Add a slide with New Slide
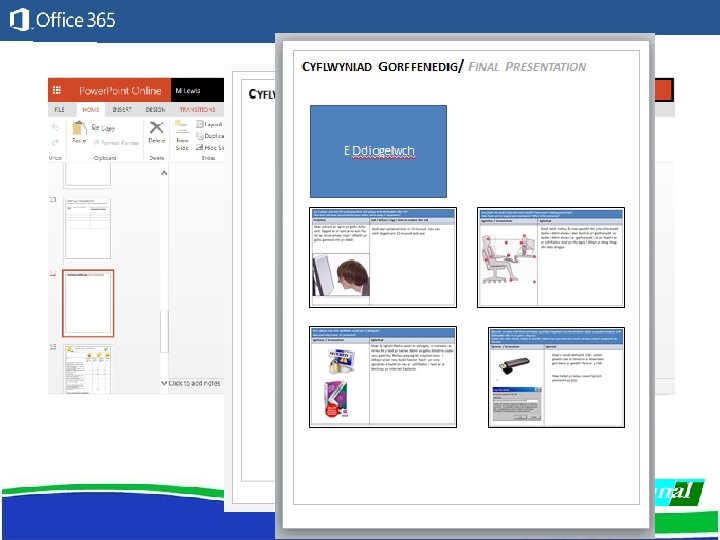The width and height of the screenshot is (720, 540). (x=182, y=135)
